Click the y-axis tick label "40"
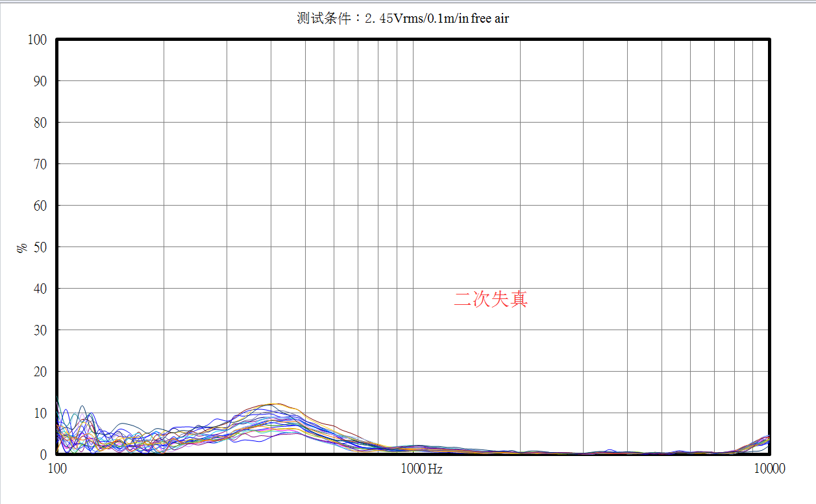The width and height of the screenshot is (816, 504). [x=40, y=289]
